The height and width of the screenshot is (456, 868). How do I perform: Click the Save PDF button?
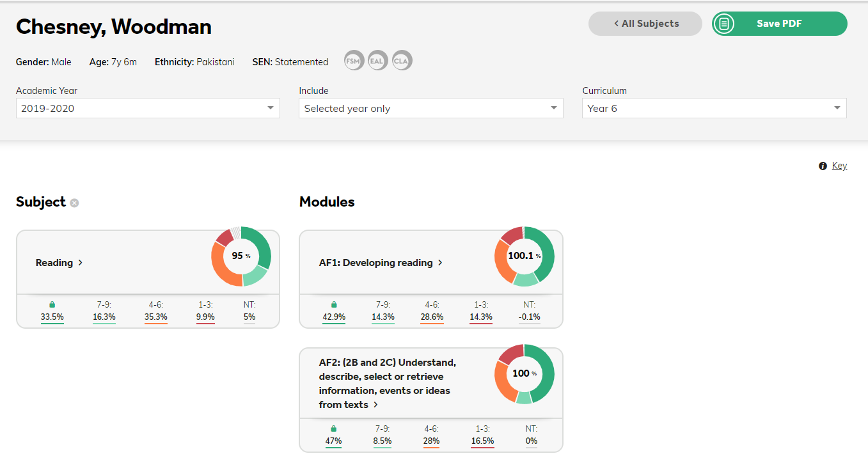click(x=780, y=24)
